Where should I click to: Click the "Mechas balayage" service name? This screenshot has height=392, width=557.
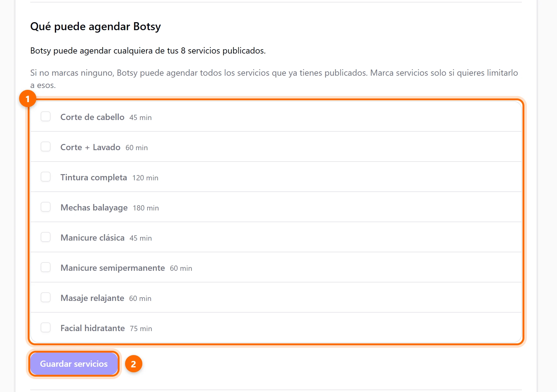tap(94, 208)
